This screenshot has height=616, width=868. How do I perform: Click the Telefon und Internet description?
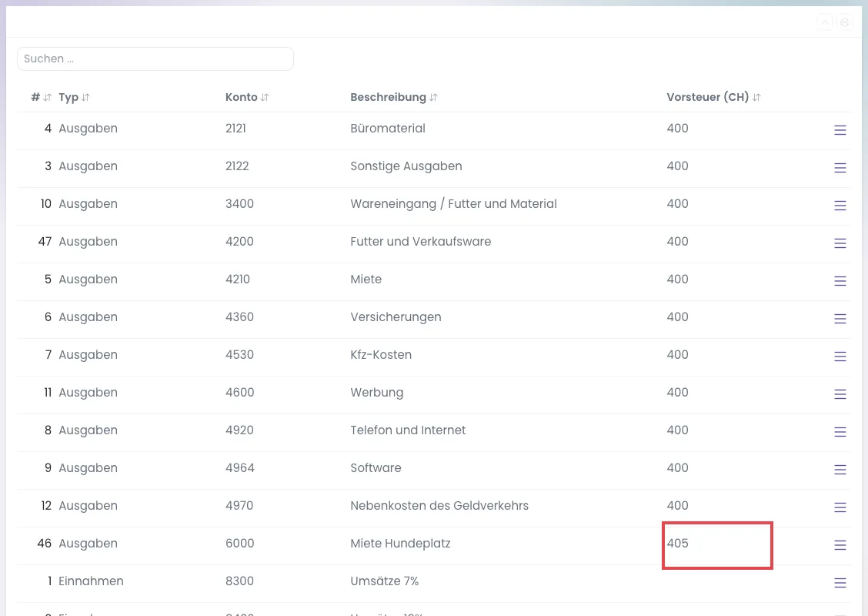(x=407, y=430)
